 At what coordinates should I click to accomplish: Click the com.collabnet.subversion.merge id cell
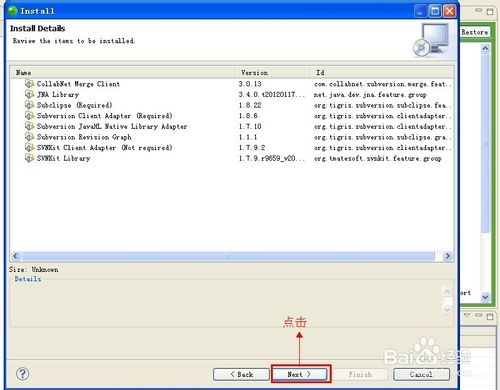tap(382, 84)
